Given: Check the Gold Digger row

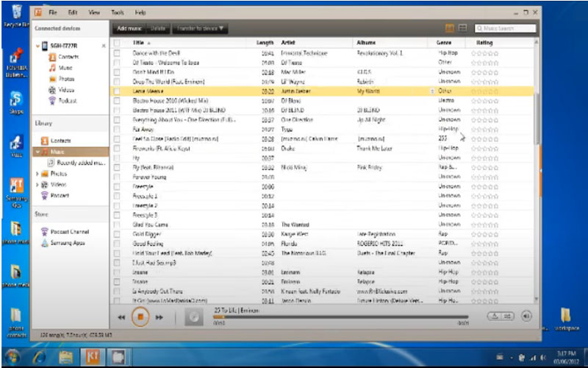Looking at the screenshot, I should point(117,234).
